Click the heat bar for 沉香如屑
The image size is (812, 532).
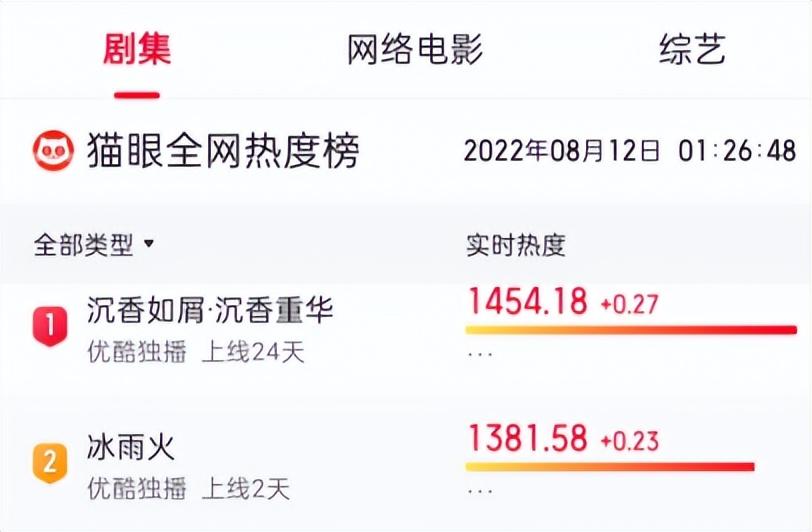(x=631, y=329)
